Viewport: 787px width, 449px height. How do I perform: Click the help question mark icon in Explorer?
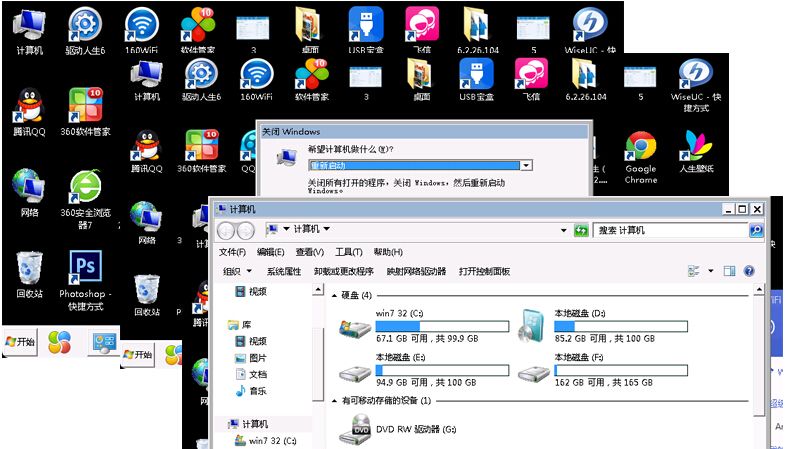tap(748, 271)
